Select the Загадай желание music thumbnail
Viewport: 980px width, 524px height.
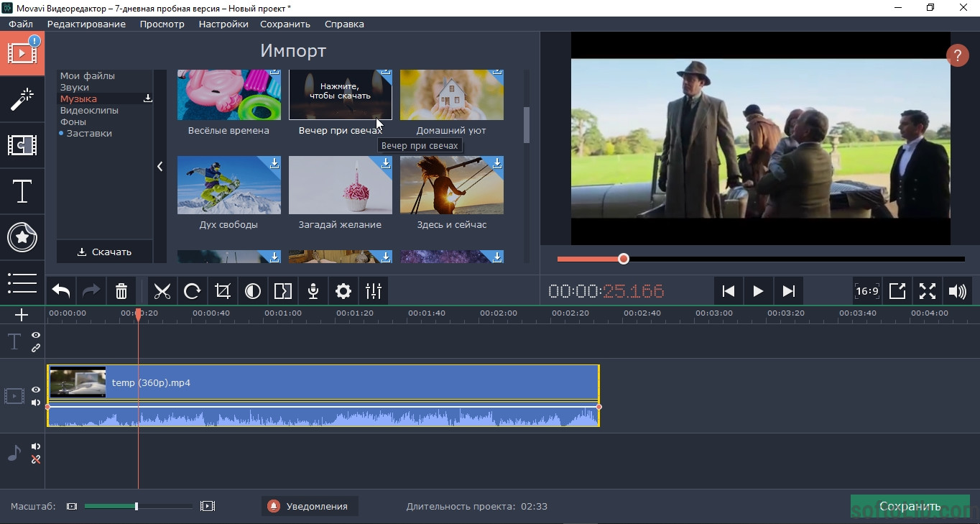click(340, 185)
